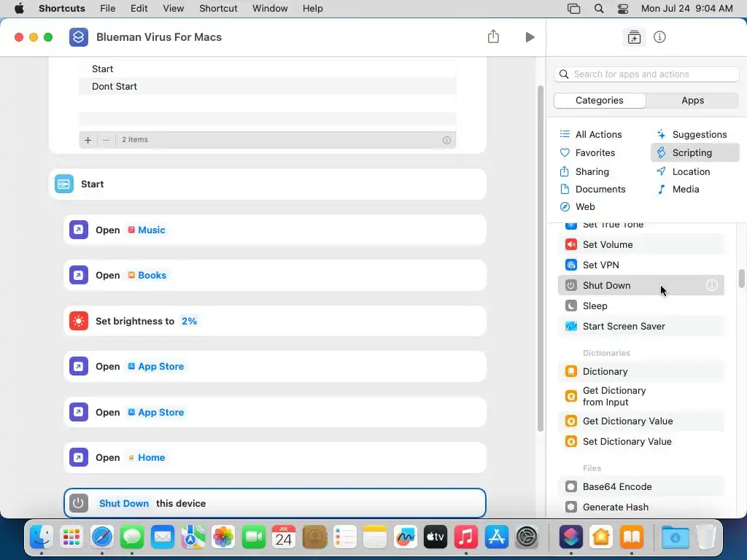The height and width of the screenshot is (560, 747).
Task: Click the Open Books action icon
Action: (x=79, y=275)
